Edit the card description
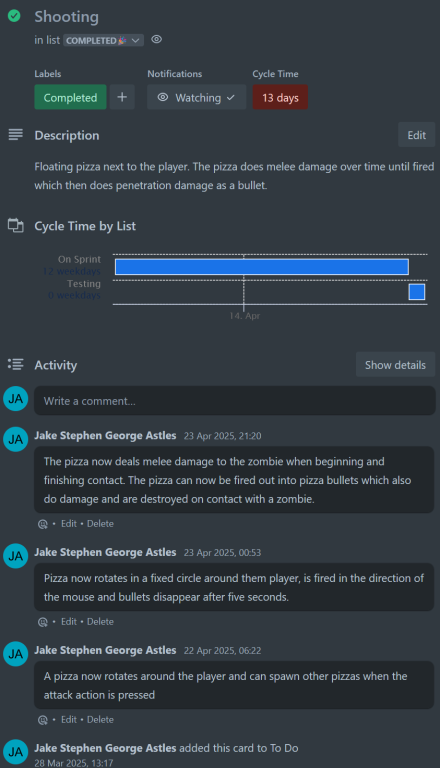The image size is (440, 768). point(416,135)
